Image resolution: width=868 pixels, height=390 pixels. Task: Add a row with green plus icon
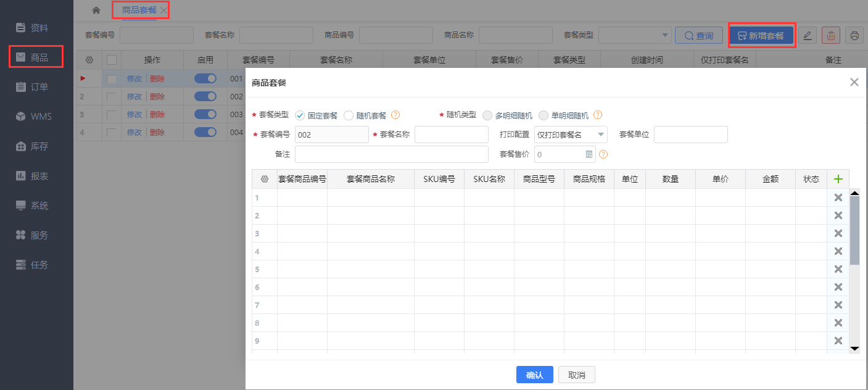click(838, 179)
